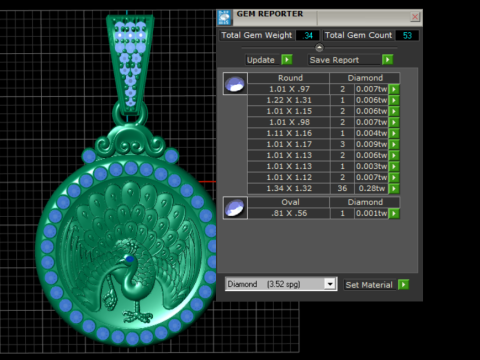Click the 1.01 X .97 size cell
The width and height of the screenshot is (480, 360).
click(289, 89)
